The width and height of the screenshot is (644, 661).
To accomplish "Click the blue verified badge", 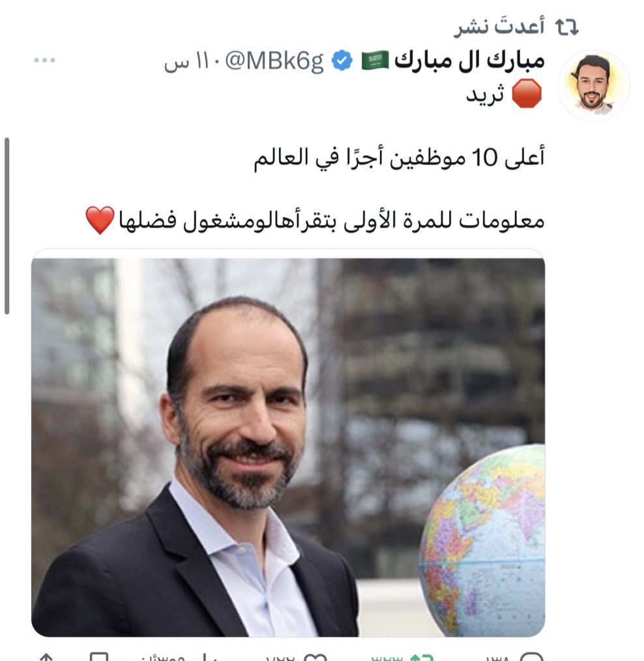I will [342, 60].
